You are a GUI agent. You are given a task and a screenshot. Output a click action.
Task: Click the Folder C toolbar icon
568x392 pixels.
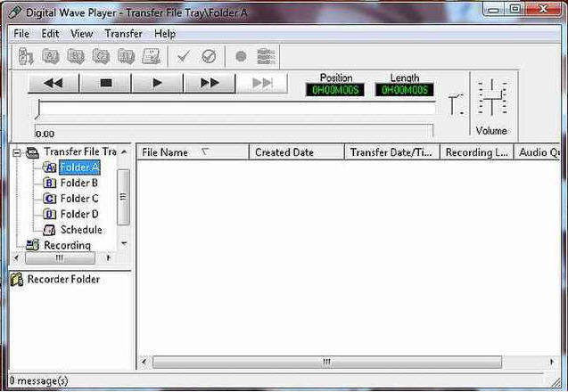click(x=101, y=56)
